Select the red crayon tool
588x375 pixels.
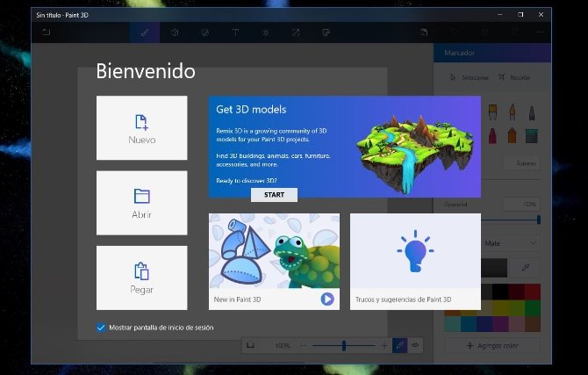point(492,135)
